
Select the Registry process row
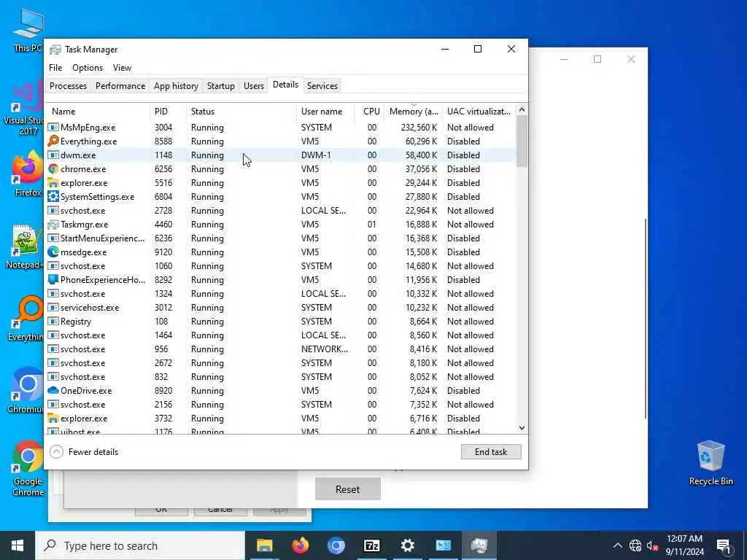pyautogui.click(x=281, y=322)
